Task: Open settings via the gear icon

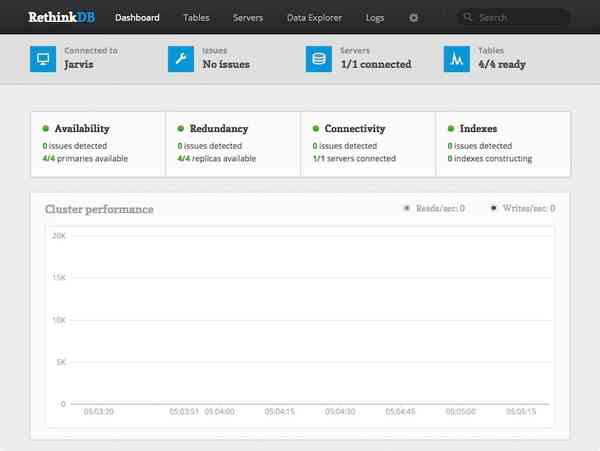Action: coord(413,18)
